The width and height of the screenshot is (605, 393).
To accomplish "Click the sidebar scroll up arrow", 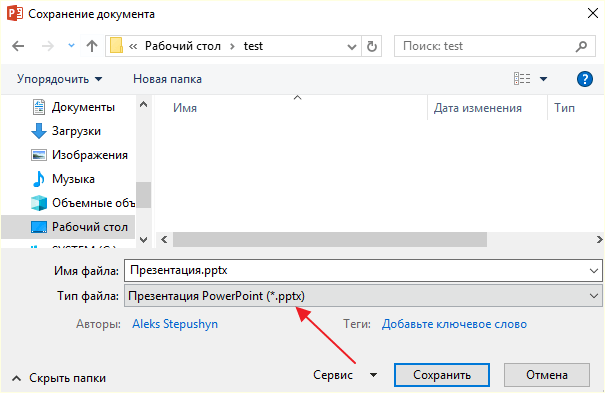I will pos(144,104).
